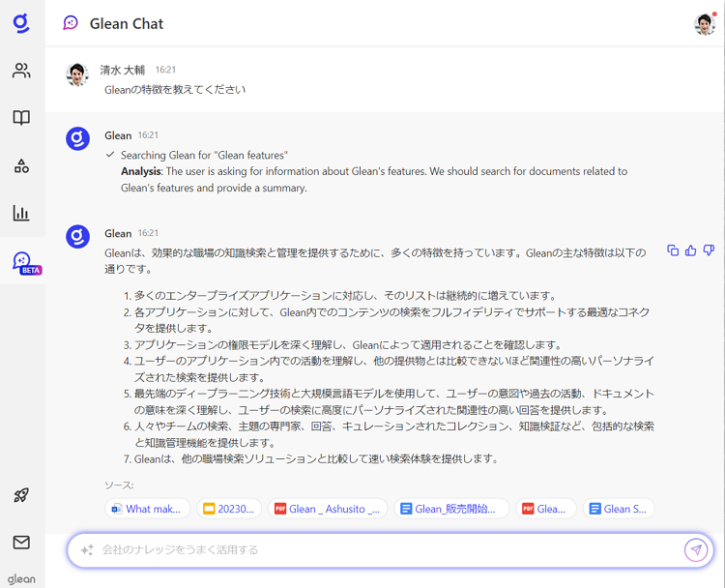Open the user profile avatar menu

pos(705,23)
